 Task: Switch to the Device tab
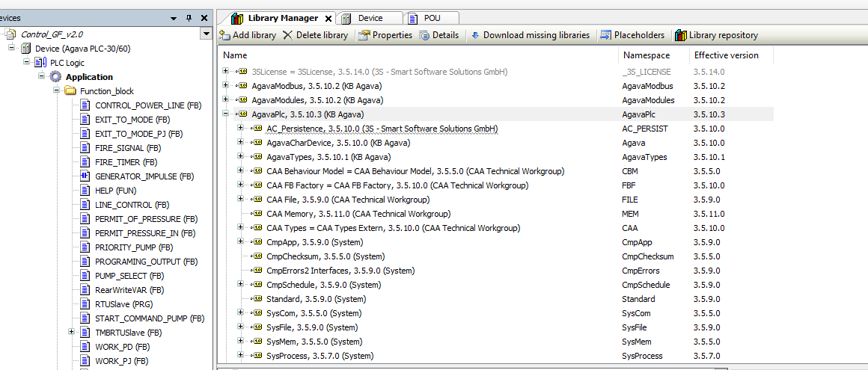click(370, 18)
